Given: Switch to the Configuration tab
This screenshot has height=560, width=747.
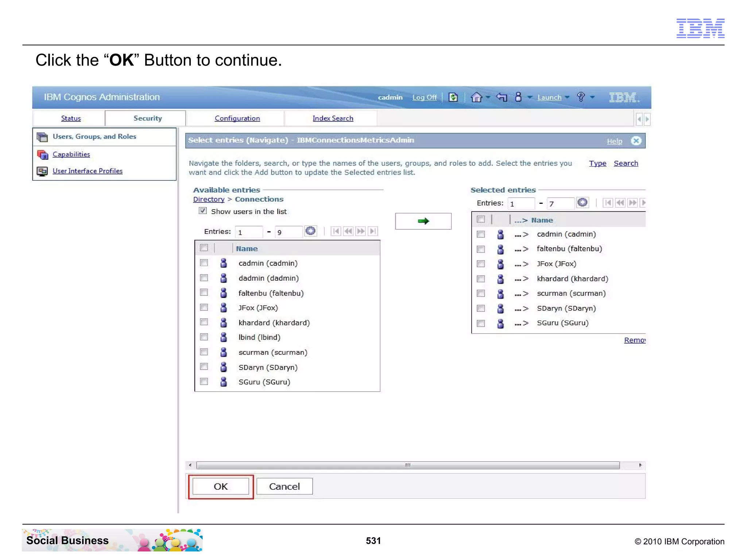Looking at the screenshot, I should 237,118.
